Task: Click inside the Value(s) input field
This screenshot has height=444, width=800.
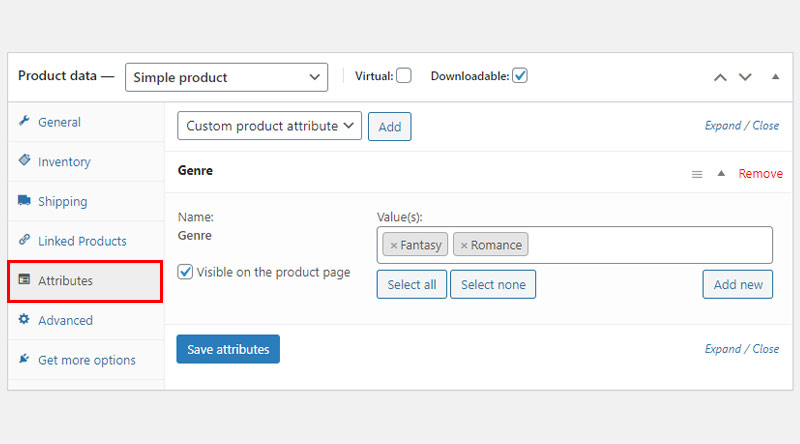Action: [x=648, y=245]
